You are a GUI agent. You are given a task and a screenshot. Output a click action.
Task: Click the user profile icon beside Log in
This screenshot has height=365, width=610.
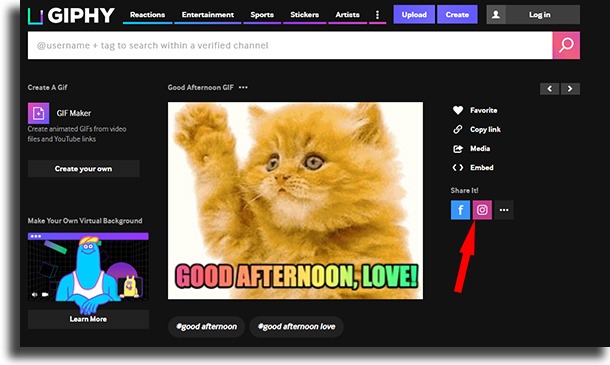pos(496,15)
